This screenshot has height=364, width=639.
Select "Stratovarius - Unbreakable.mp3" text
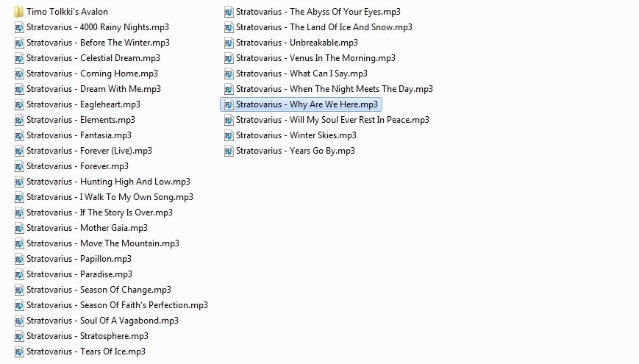297,43
